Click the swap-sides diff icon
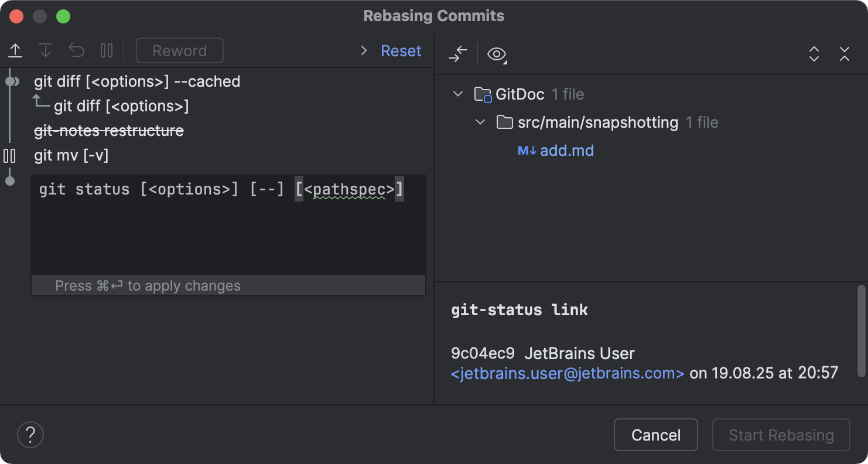The width and height of the screenshot is (868, 464). tap(457, 54)
